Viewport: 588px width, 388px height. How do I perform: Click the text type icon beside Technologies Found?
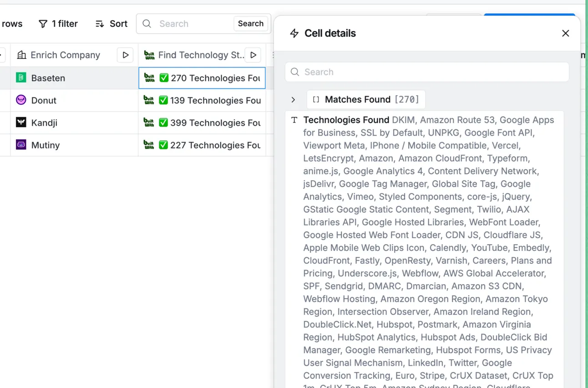294,120
